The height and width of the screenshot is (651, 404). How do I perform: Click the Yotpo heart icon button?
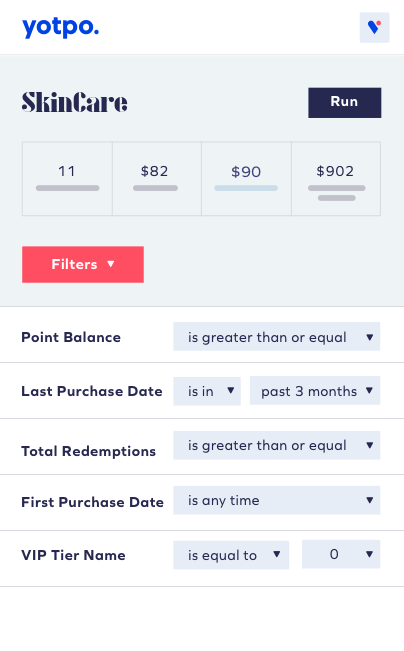374,27
